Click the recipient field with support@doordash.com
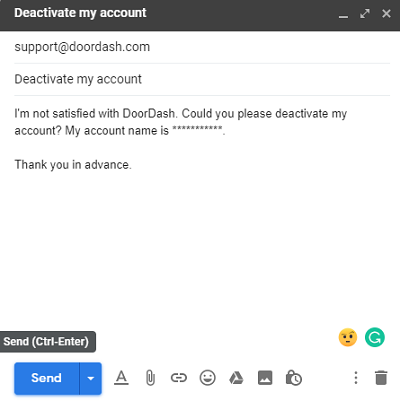Image resolution: width=400 pixels, height=401 pixels. [202, 47]
